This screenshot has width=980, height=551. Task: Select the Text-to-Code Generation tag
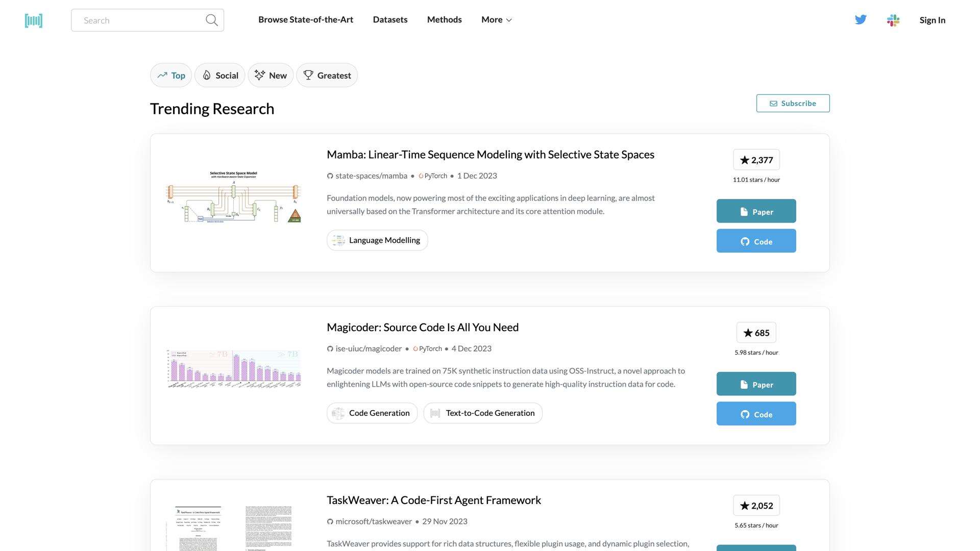[x=482, y=413]
